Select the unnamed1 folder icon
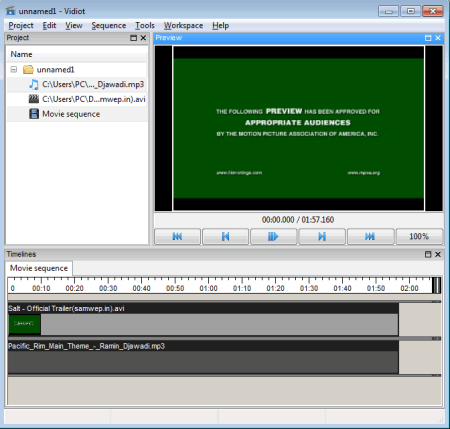450x429 pixels. click(28, 69)
